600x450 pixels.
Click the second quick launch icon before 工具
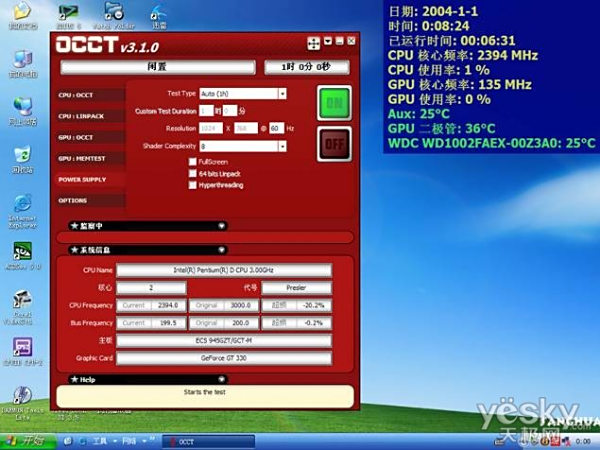click(x=83, y=441)
